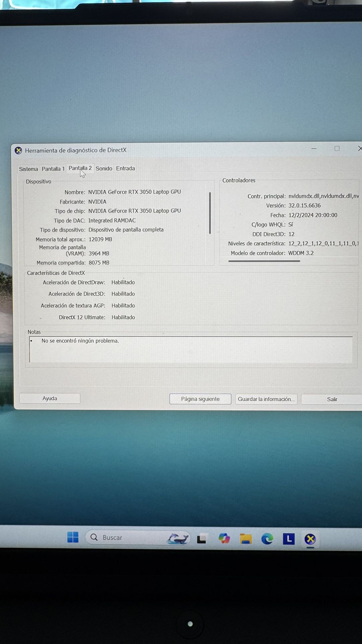Open Microsoft Edge from the taskbar

tap(267, 539)
